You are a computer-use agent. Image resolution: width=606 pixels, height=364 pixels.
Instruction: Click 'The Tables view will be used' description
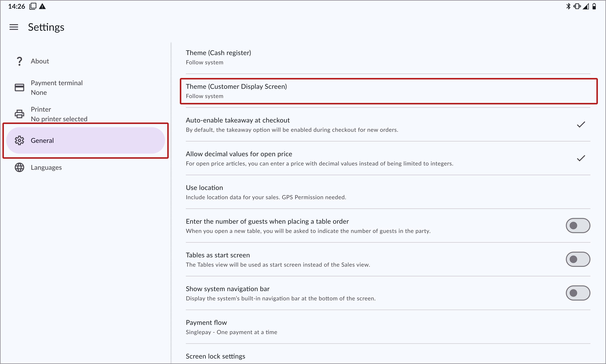278,265
